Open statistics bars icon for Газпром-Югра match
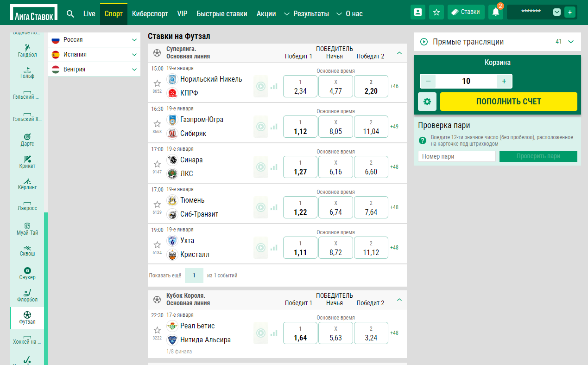The height and width of the screenshot is (365, 588). pyautogui.click(x=274, y=127)
